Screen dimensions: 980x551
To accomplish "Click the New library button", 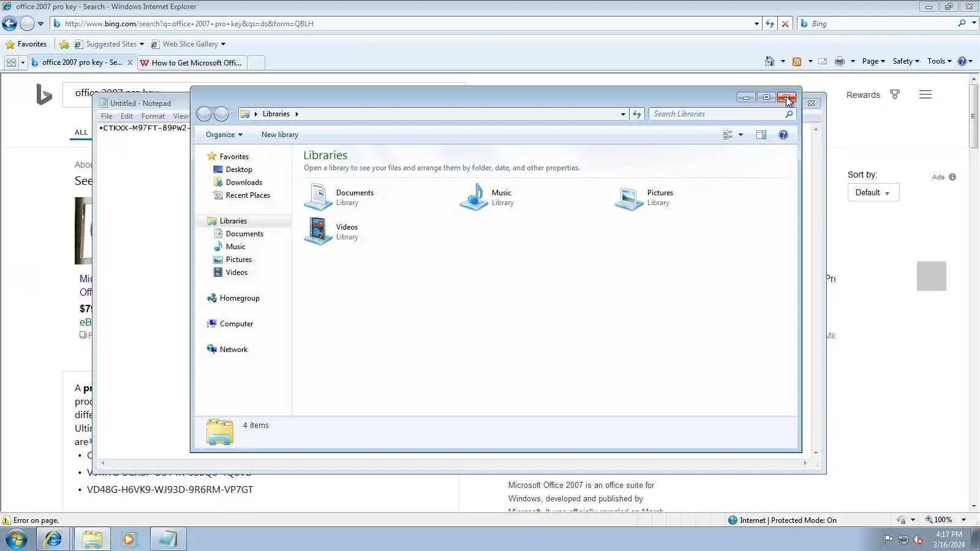I will 280,135.
